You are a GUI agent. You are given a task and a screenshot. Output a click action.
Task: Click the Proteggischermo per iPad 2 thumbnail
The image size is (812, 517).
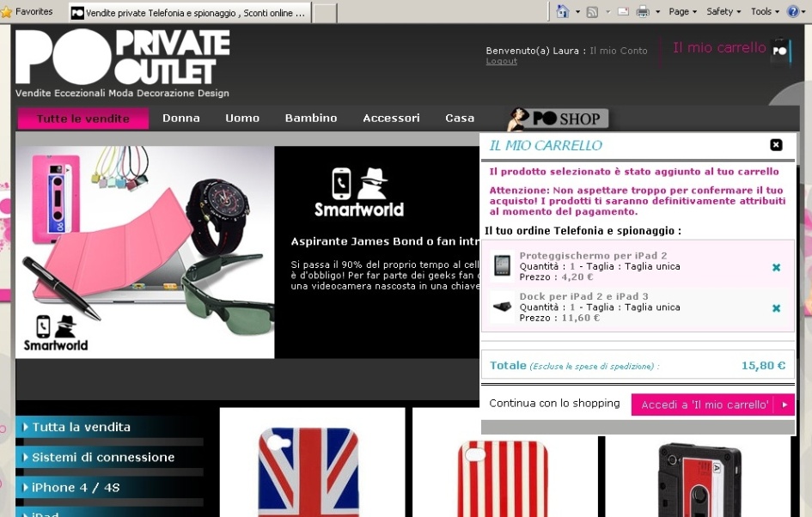502,265
